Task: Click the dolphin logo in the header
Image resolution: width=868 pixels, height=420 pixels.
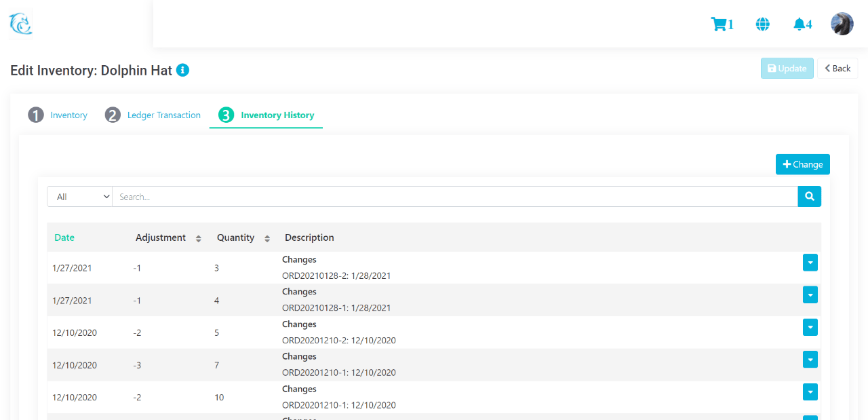Action: pyautogui.click(x=20, y=24)
